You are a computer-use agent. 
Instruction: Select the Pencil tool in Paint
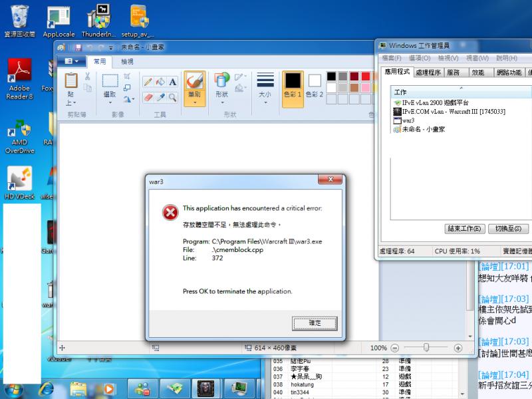148,82
